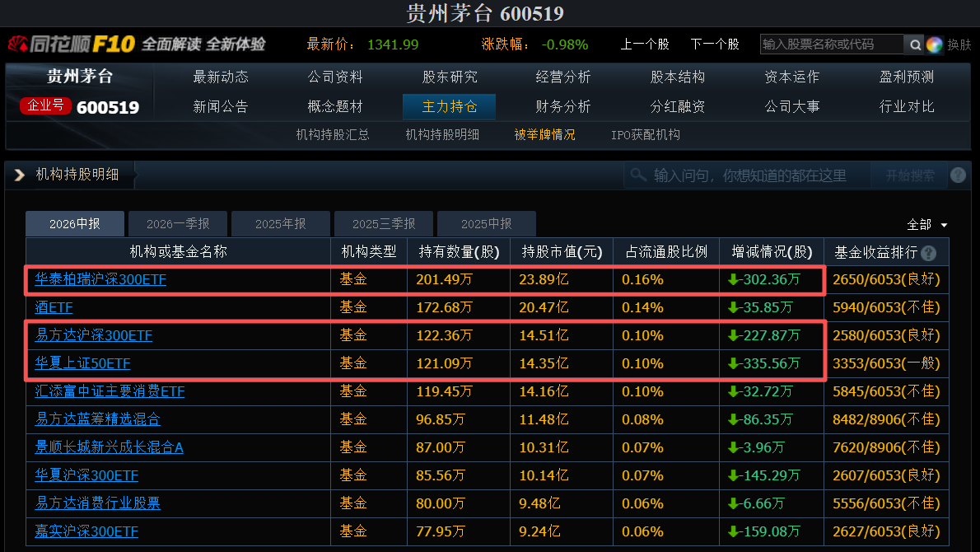This screenshot has width=980, height=552.
Task: Go to the IPO获配机构 sub-tab
Action: [x=646, y=135]
